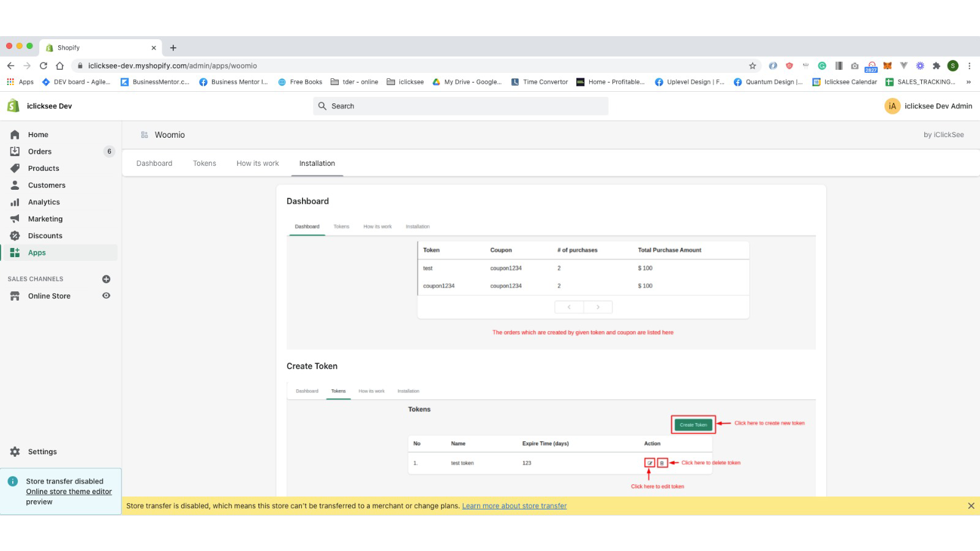The height and width of the screenshot is (551, 980).
Task: Click the Shopify admin search field
Action: click(x=461, y=106)
